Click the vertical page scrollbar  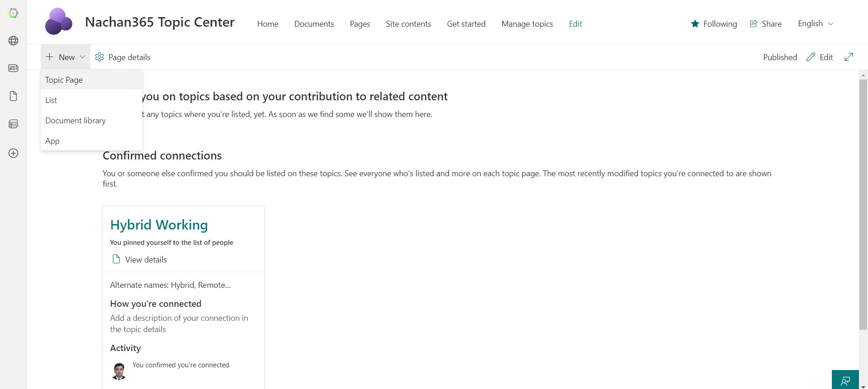point(863,203)
